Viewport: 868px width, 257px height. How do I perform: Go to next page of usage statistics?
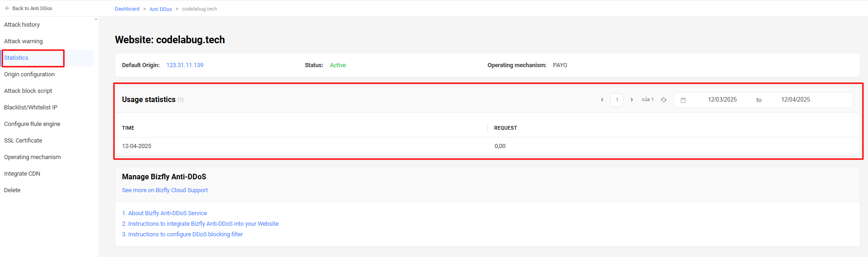[632, 100]
